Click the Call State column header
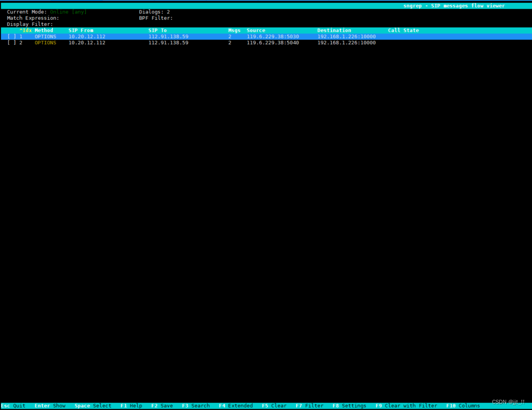Viewport: 532px width, 410px height. (403, 30)
